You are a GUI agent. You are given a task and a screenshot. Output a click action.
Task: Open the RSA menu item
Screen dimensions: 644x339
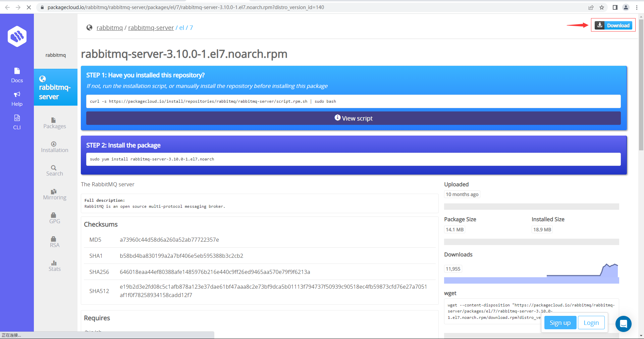[55, 242]
